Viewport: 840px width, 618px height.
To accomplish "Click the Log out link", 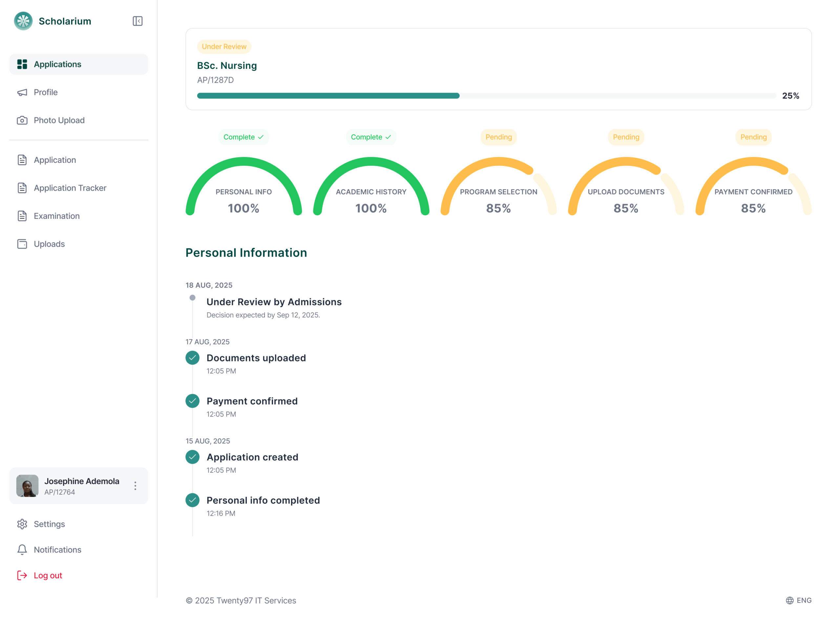I will click(48, 575).
